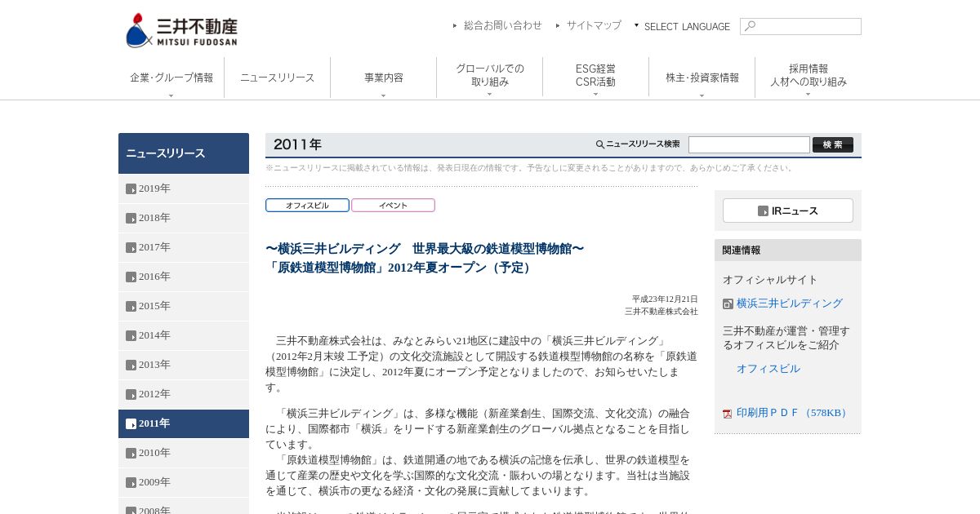Expand the 株主・投資家情報 menu
The height and width of the screenshot is (514, 980).
(x=702, y=78)
